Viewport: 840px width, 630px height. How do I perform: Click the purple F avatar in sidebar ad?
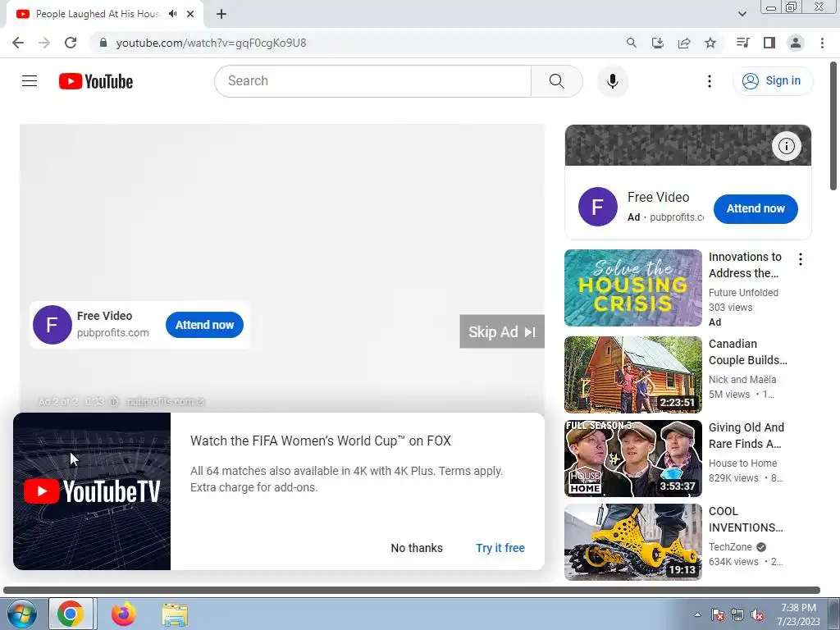598,207
